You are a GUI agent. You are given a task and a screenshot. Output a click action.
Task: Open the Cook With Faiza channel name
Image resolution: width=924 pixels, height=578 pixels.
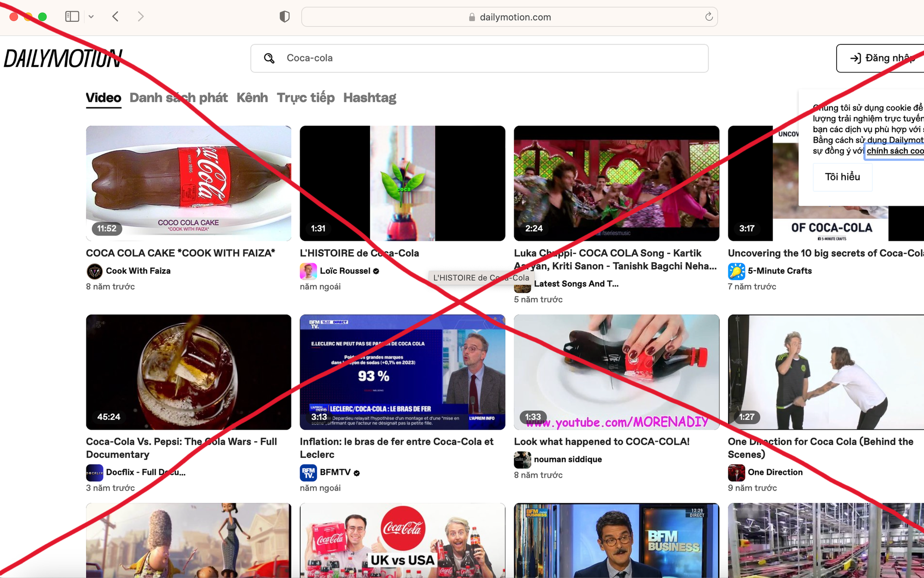(138, 271)
